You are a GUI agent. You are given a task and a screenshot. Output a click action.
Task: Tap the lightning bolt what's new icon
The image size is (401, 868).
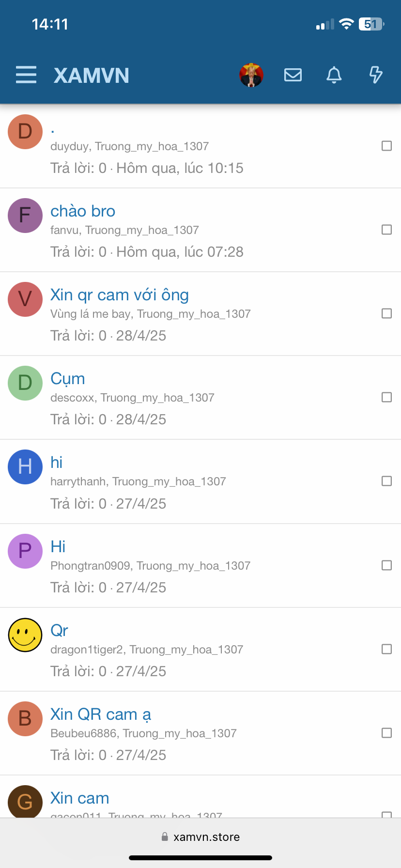[x=376, y=75]
